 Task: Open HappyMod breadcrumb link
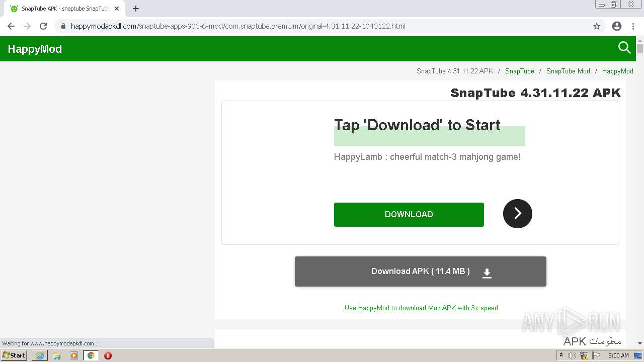click(617, 71)
